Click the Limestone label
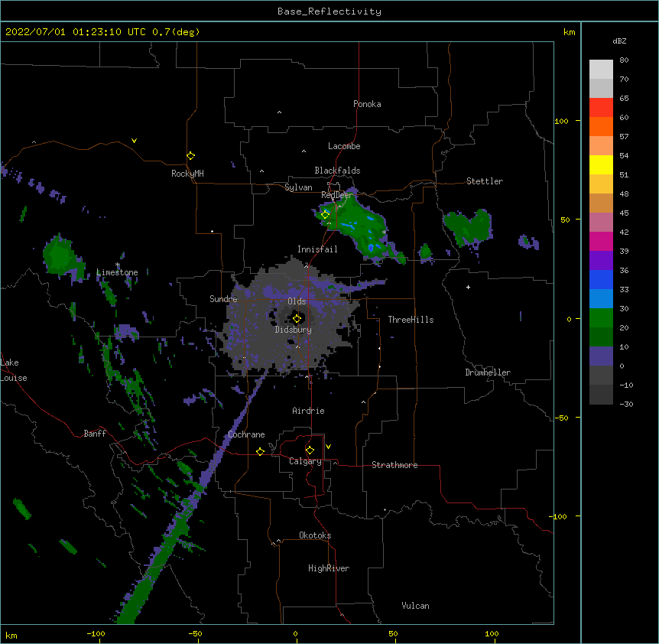This screenshot has height=644, width=659. coord(117,272)
